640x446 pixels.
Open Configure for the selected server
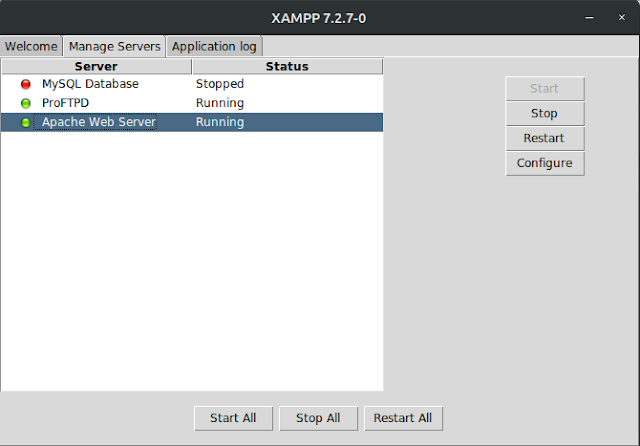coord(544,163)
